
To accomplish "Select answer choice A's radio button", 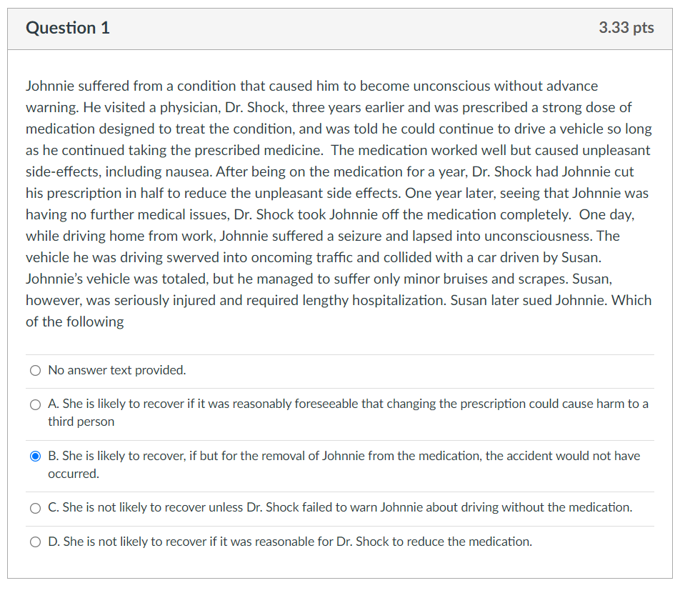I will tap(34, 404).
